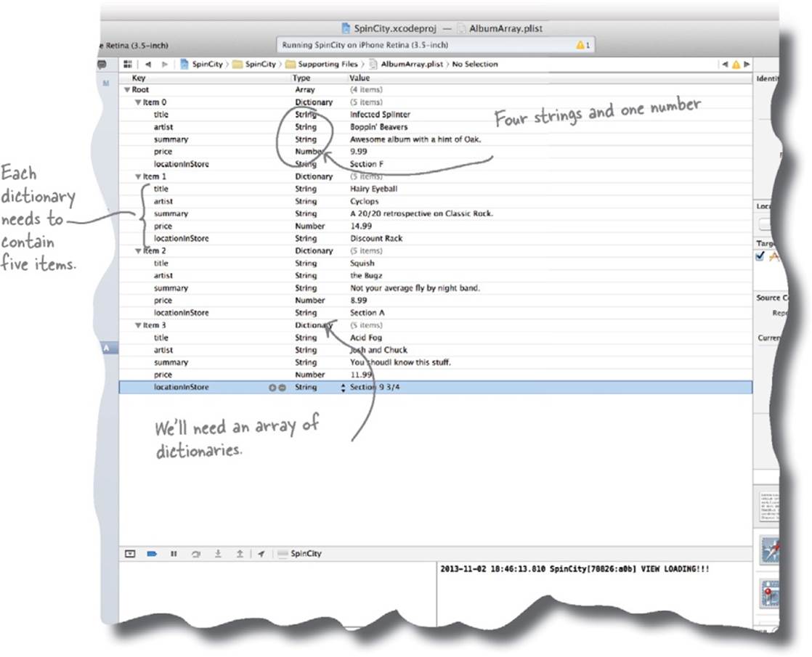
Task: Go back in editor history
Action: click(148, 64)
